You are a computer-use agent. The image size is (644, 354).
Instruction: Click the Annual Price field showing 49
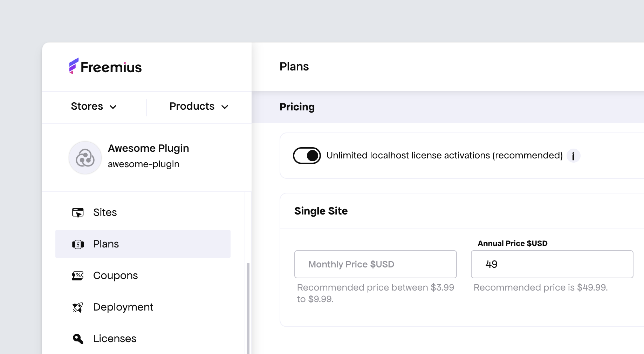coord(552,264)
